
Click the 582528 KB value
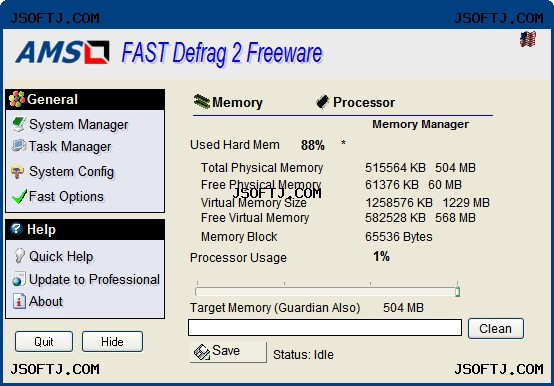395,218
